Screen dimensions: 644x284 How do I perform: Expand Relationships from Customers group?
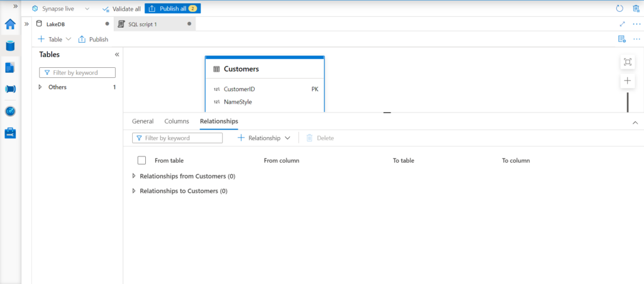(134, 177)
